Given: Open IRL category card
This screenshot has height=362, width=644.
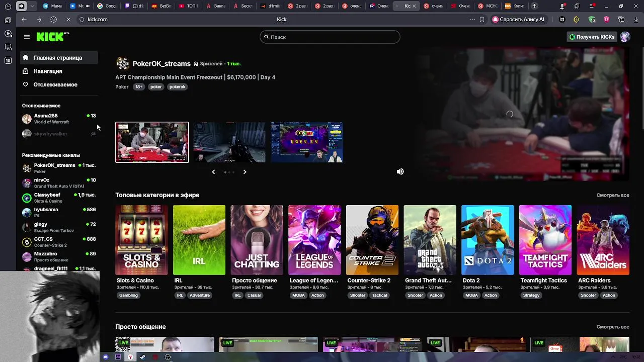Looking at the screenshot, I should coord(199,240).
